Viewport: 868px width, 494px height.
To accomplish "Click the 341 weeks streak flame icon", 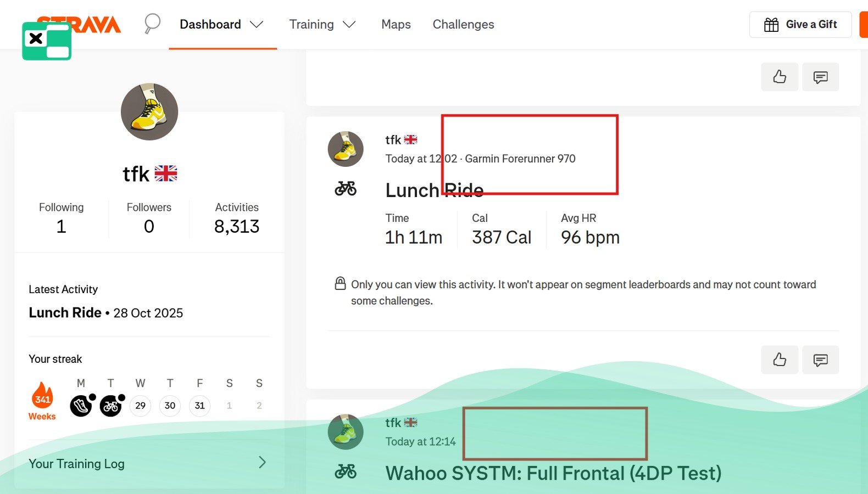I will pyautogui.click(x=42, y=396).
